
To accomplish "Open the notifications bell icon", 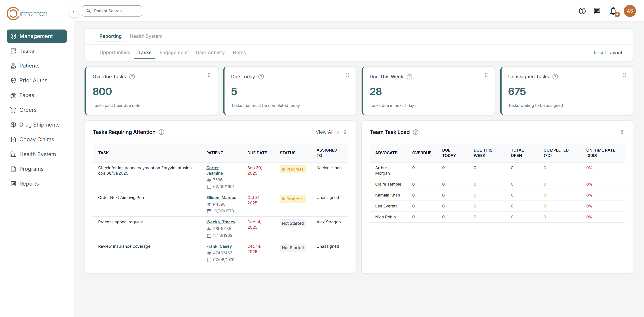I will tap(613, 11).
